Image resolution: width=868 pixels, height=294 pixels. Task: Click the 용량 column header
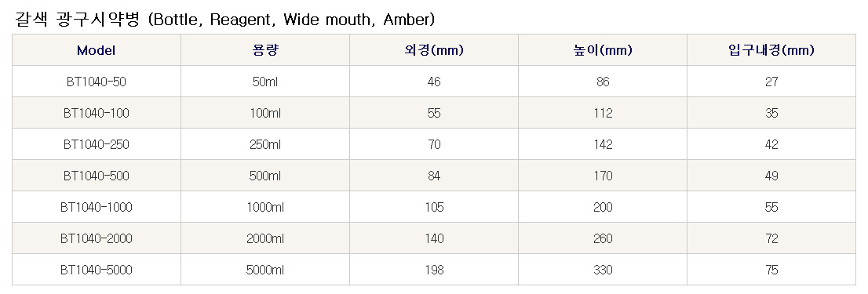click(265, 50)
